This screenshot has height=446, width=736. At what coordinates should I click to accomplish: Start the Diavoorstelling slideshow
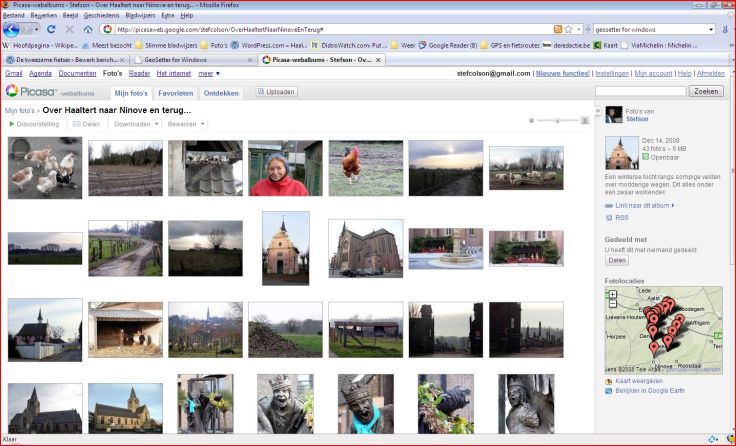34,124
